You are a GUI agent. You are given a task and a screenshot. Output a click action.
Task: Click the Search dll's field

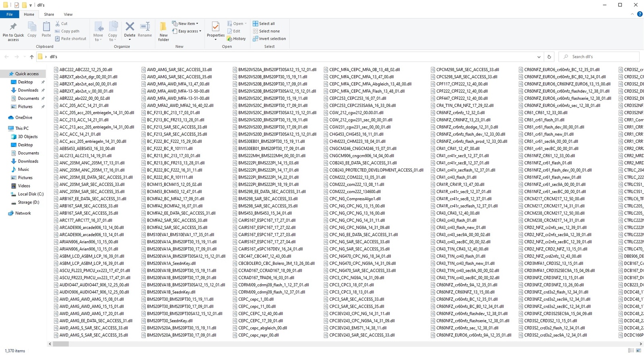coord(599,57)
